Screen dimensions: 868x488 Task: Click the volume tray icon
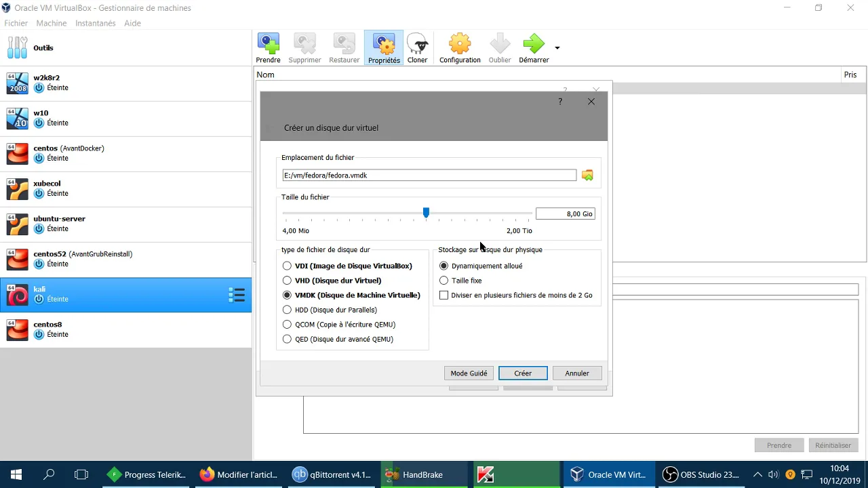pos(773,474)
